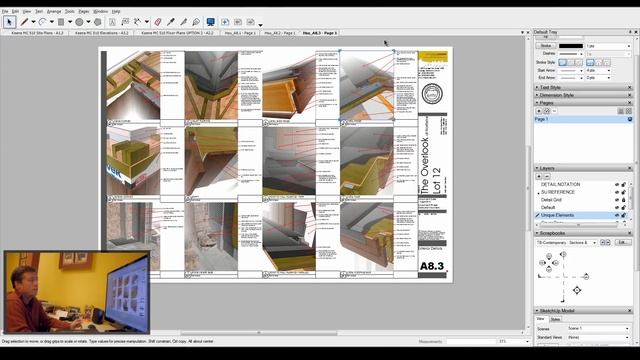Toggle the lock on Detail Grid layer

tap(624, 200)
